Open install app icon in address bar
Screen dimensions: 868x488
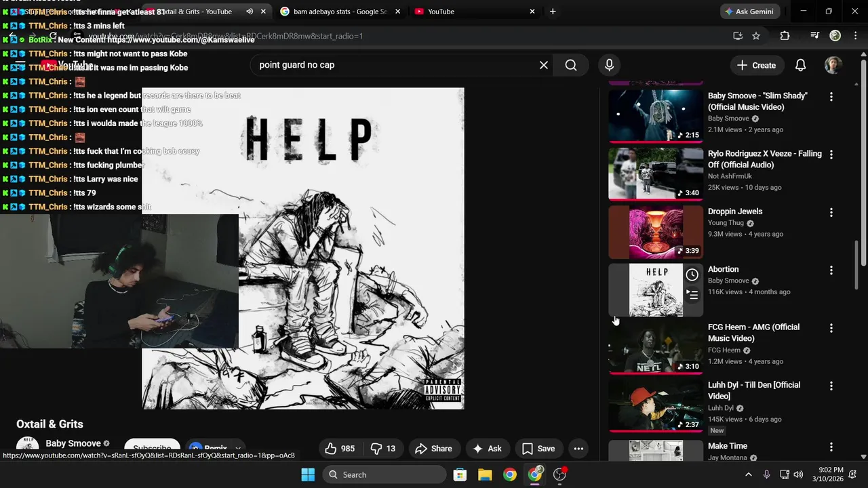738,36
